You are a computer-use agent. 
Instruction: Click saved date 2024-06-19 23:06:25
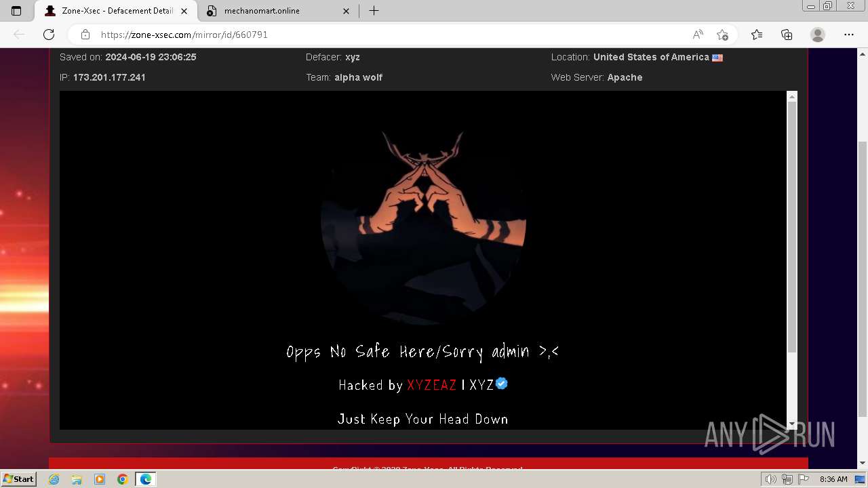pyautogui.click(x=151, y=58)
